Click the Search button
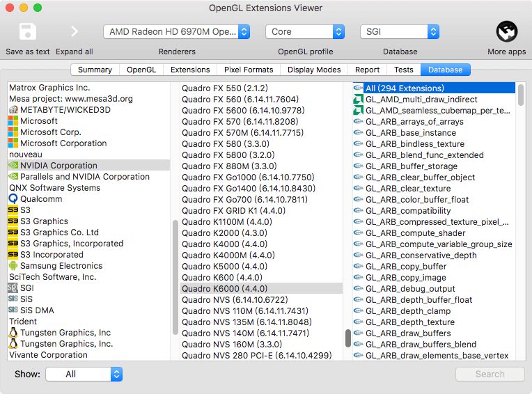The height and width of the screenshot is (394, 532). coord(490,374)
